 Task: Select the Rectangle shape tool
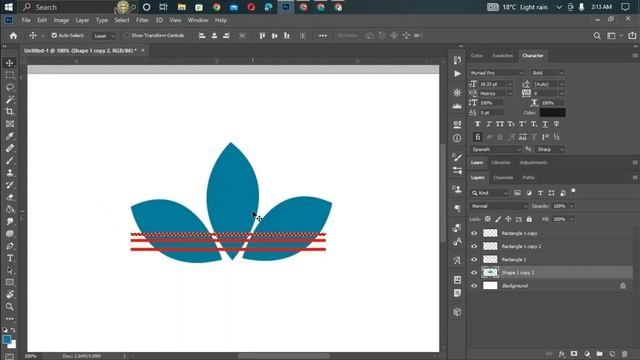coord(10,282)
